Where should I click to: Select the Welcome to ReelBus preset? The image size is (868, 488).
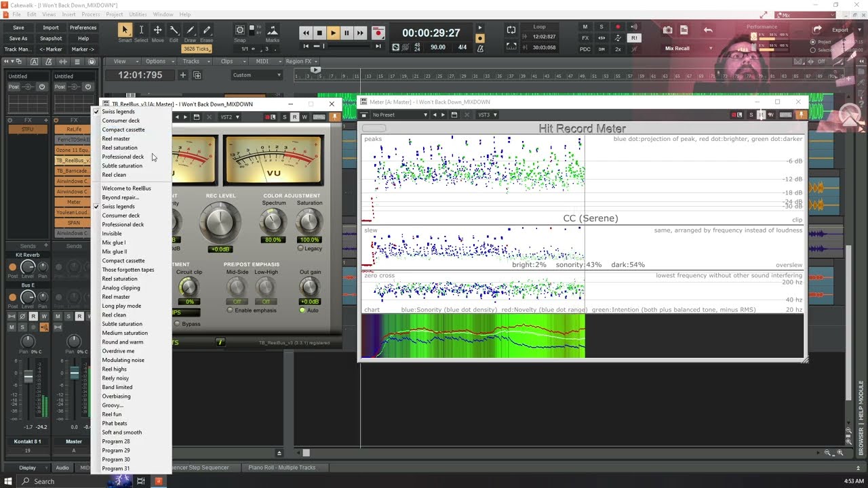coord(126,188)
